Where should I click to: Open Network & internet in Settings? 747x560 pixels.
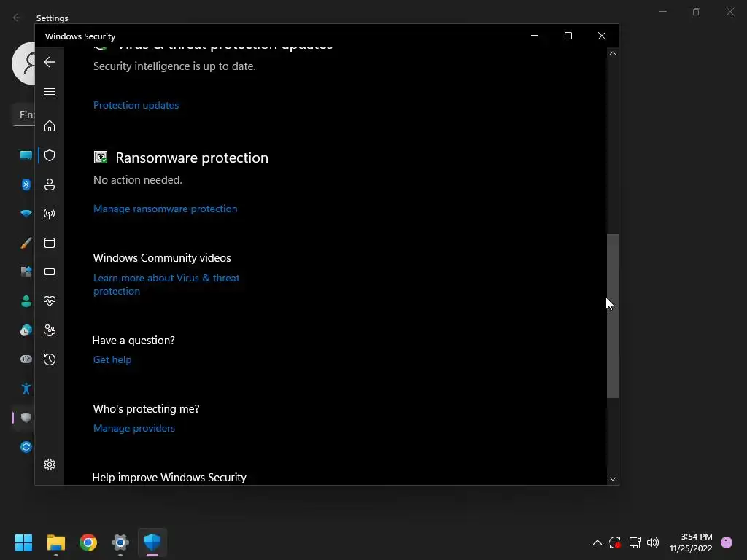[x=26, y=214]
